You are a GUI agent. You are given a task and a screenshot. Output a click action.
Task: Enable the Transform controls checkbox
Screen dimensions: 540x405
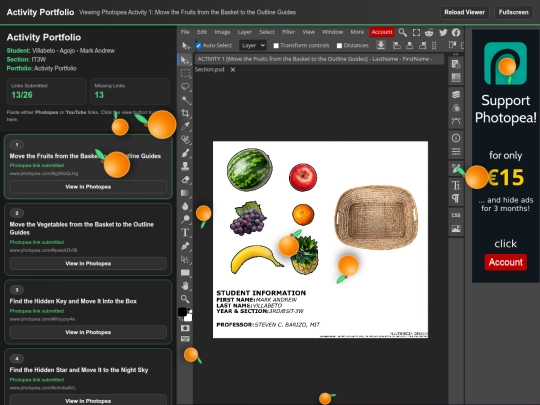click(276, 45)
